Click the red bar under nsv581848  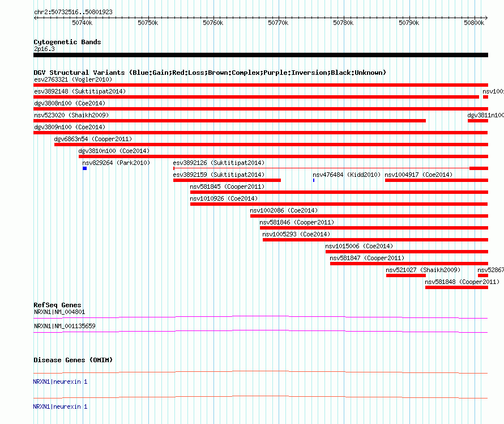456,287
